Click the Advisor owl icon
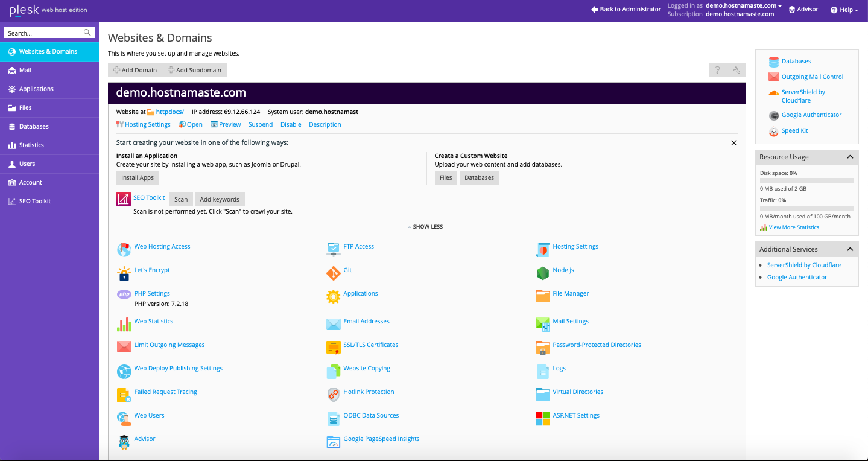The image size is (868, 461). pos(124,442)
